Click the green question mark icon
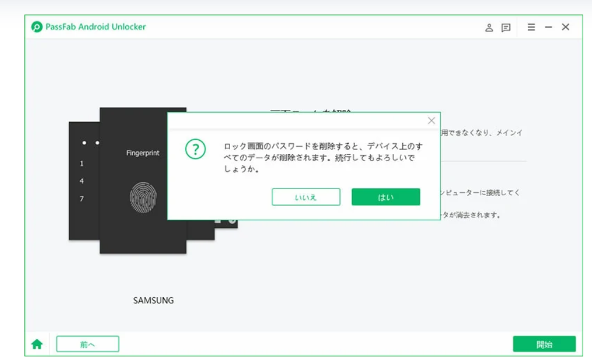The height and width of the screenshot is (364, 592). [196, 149]
